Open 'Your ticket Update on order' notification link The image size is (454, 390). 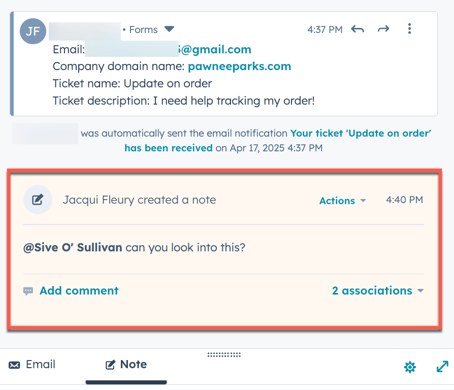pos(278,140)
